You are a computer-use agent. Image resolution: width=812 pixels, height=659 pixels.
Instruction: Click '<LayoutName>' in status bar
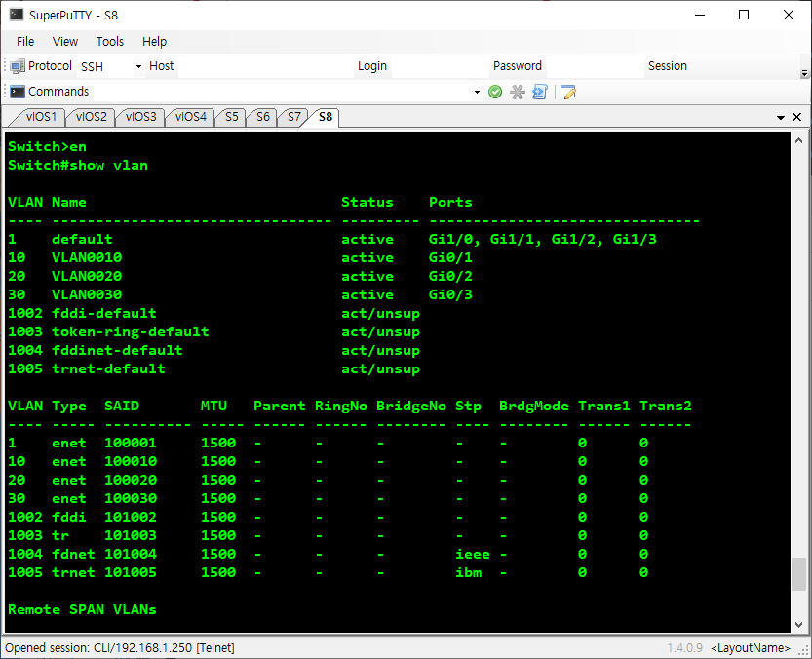pyautogui.click(x=751, y=647)
